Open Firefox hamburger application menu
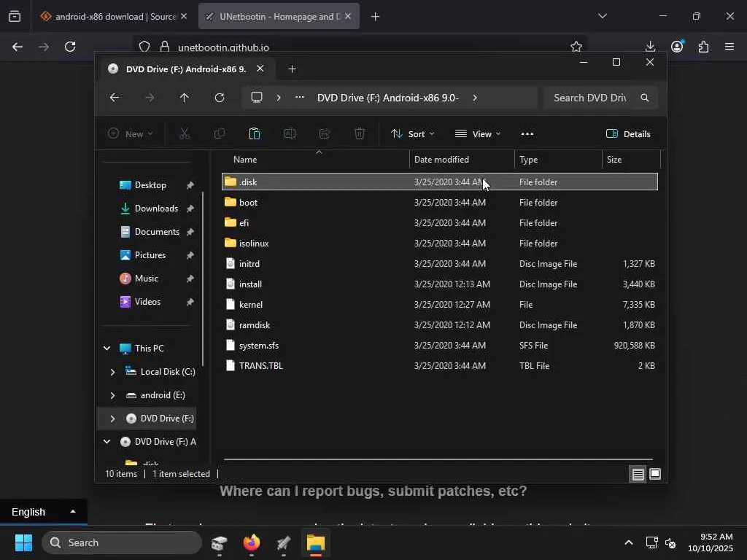 [x=729, y=46]
